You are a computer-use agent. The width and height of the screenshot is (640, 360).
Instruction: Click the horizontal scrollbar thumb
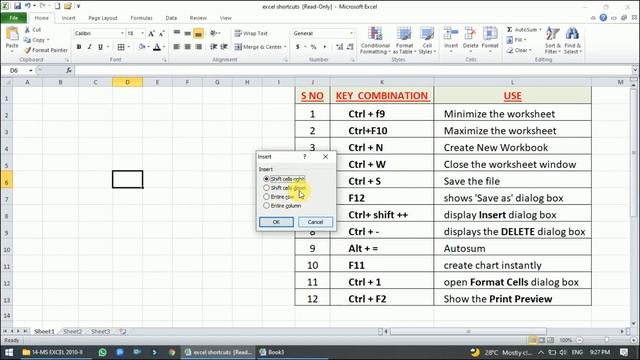point(468,331)
